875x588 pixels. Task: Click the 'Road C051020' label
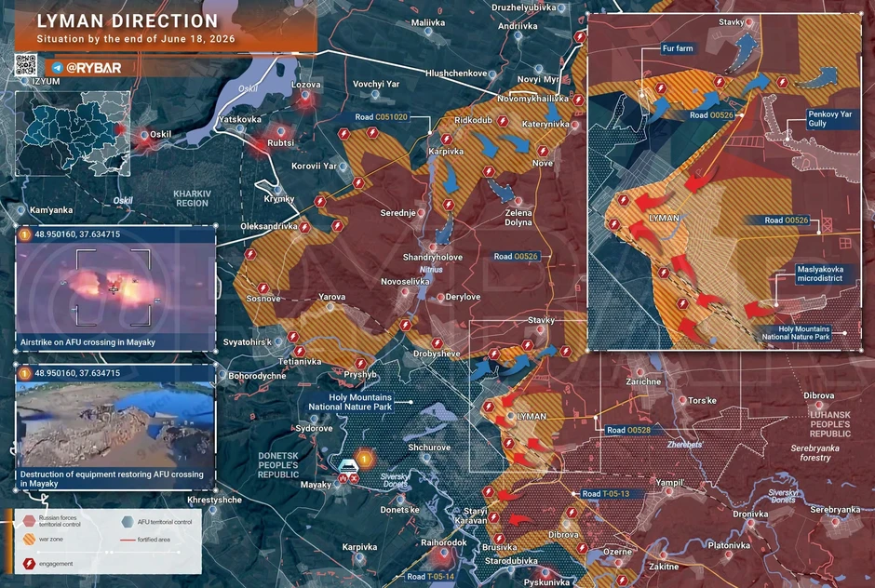(x=382, y=117)
